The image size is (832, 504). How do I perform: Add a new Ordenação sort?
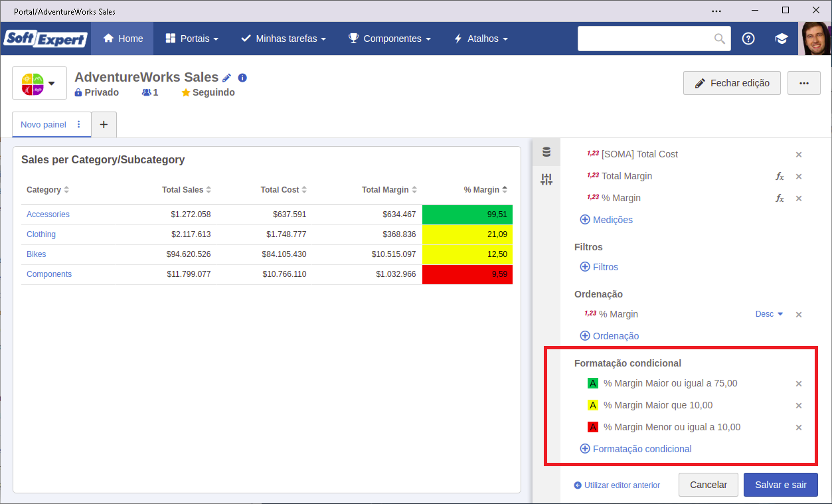(x=610, y=336)
